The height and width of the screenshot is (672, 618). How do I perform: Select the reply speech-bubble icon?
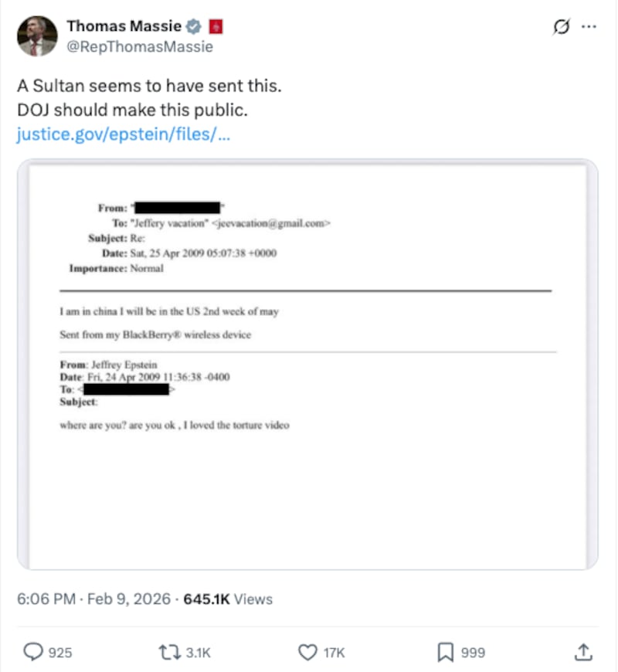(32, 652)
